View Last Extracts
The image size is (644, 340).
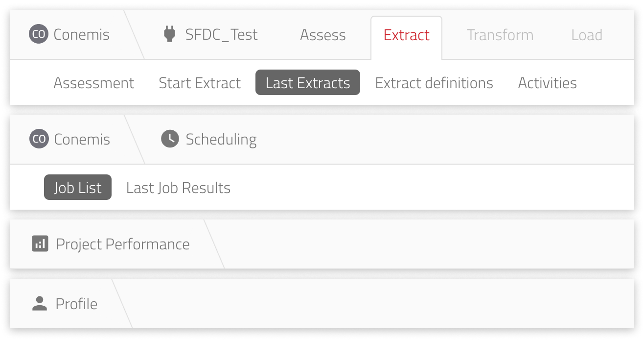(x=307, y=82)
